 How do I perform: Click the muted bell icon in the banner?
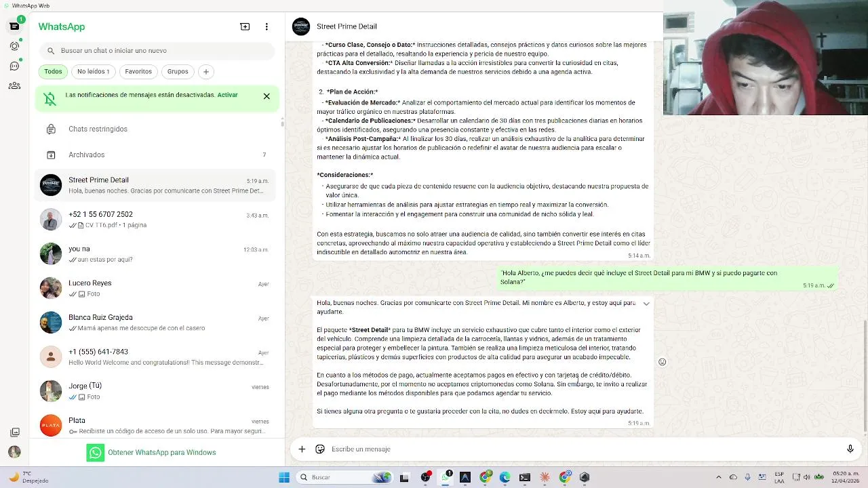[50, 99]
